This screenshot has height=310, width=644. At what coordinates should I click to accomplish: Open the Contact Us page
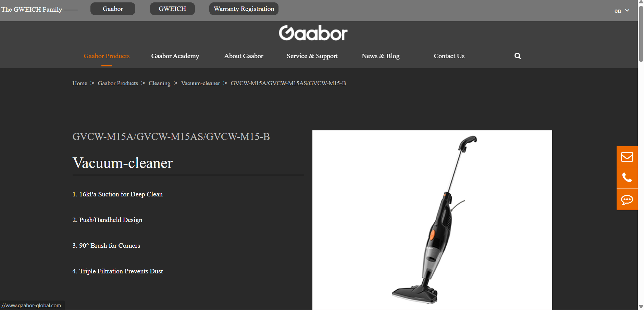point(449,56)
